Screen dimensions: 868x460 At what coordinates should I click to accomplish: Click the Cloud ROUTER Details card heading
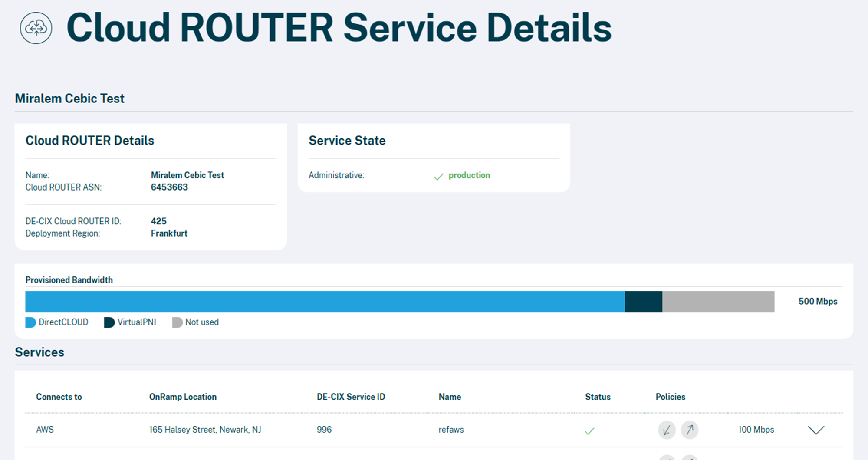coord(90,141)
